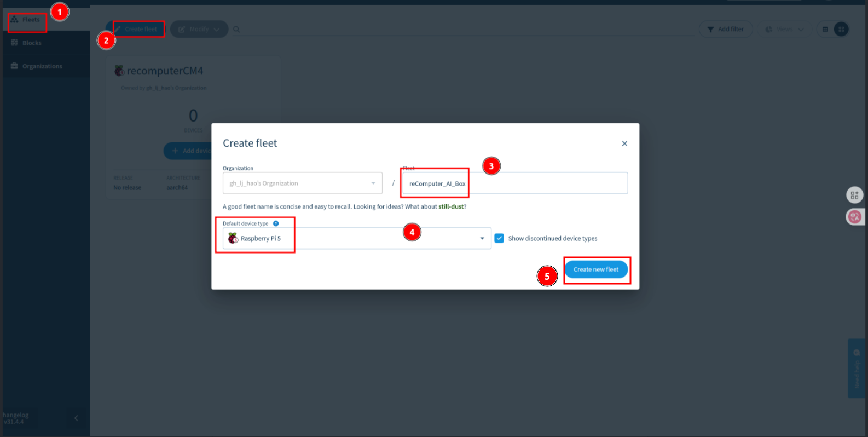Click the Create new fleet button
The width and height of the screenshot is (868, 437).
(596, 269)
